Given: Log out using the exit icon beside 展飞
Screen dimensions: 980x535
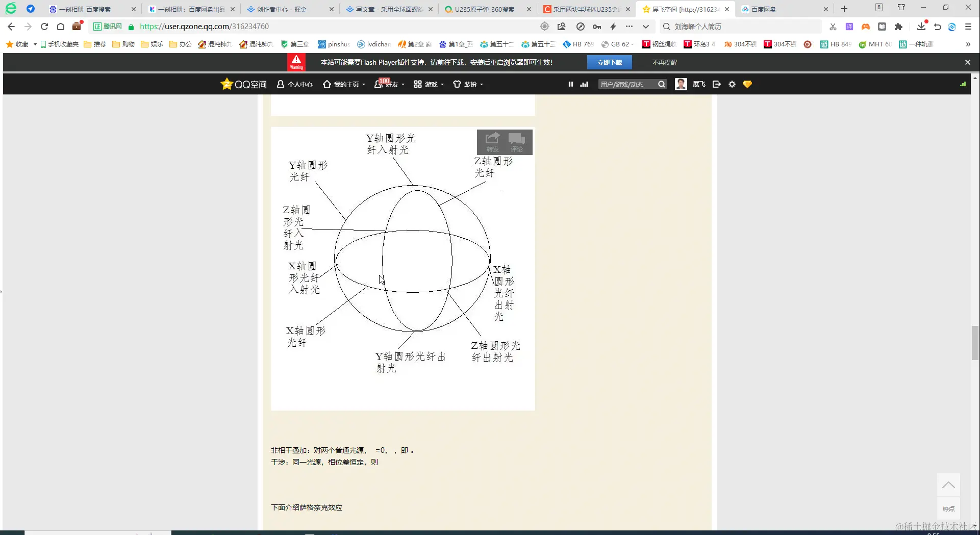Looking at the screenshot, I should coord(716,84).
